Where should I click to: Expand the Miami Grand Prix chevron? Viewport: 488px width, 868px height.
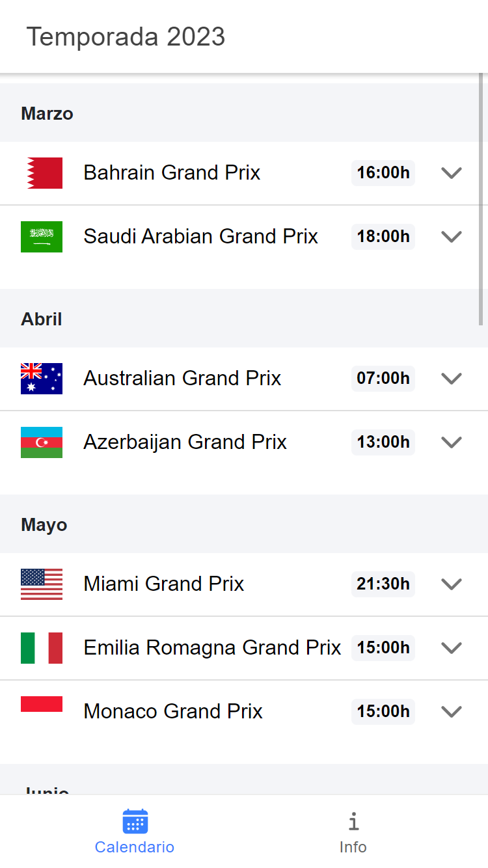452,584
